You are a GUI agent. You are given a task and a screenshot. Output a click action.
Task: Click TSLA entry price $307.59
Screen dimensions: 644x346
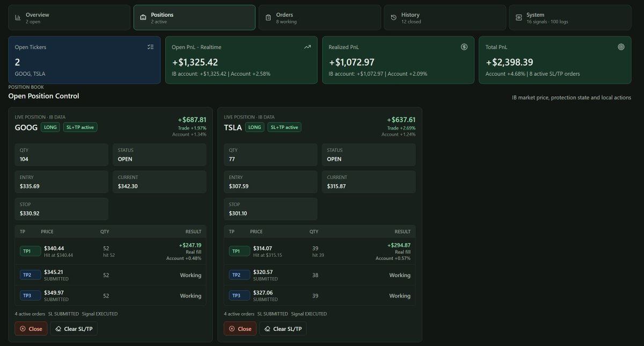[239, 186]
